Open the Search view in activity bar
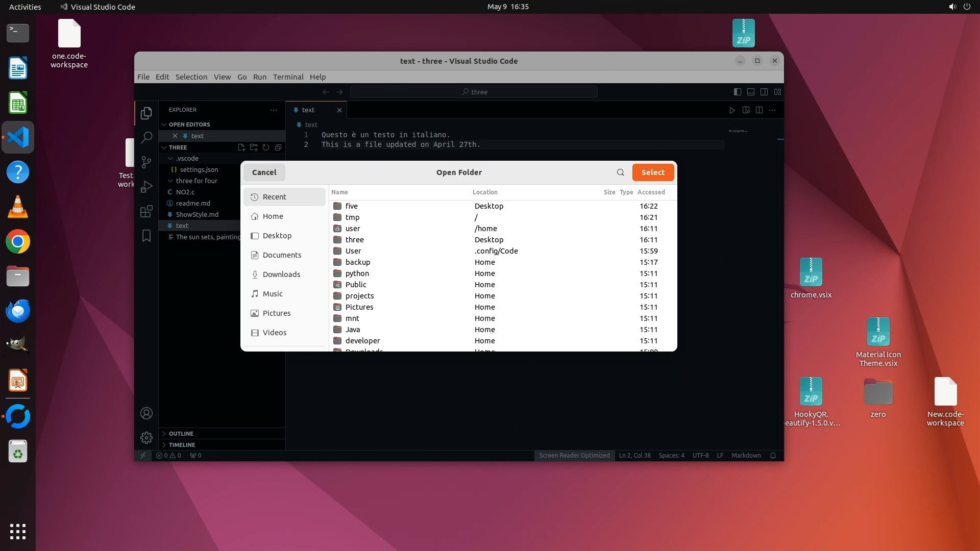This screenshot has width=980, height=551. pos(146,137)
